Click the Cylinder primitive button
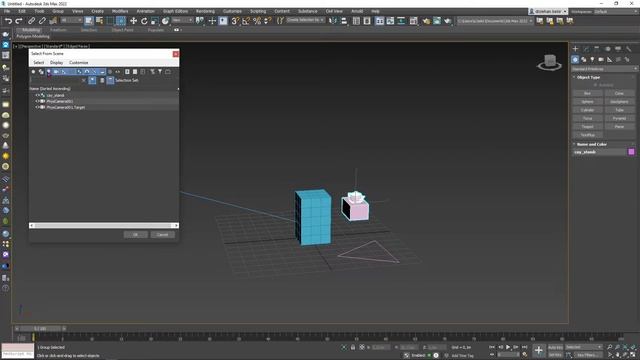640x360 pixels. tap(587, 110)
